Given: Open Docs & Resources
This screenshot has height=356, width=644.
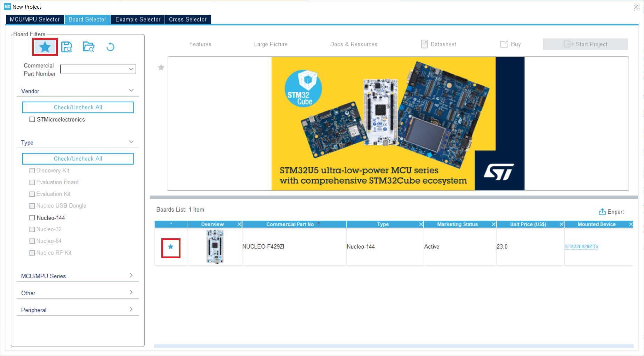Looking at the screenshot, I should coord(354,44).
